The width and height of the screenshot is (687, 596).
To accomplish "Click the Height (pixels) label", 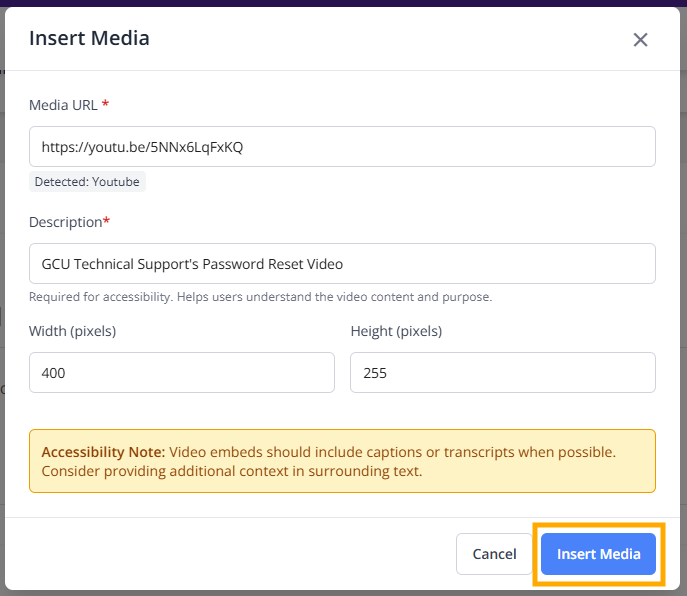I will 396,331.
